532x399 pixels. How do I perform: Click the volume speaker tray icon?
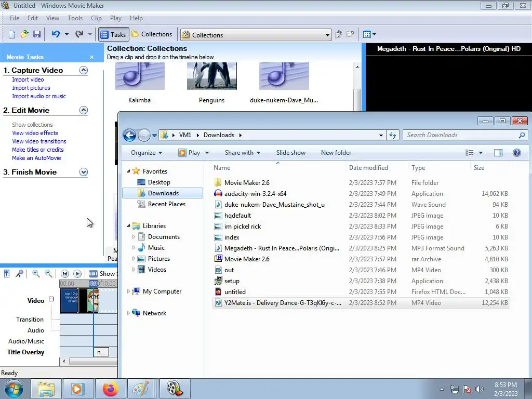480,389
